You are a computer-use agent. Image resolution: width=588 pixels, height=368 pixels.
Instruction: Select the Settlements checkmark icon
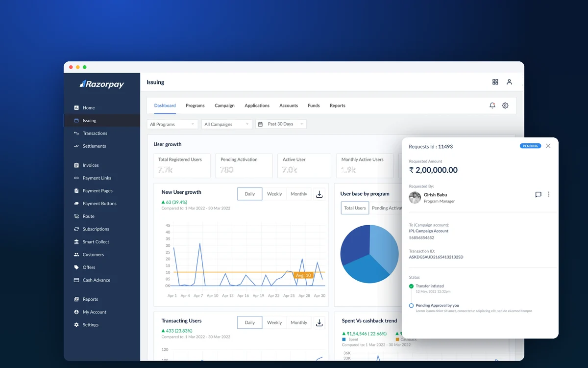click(76, 146)
